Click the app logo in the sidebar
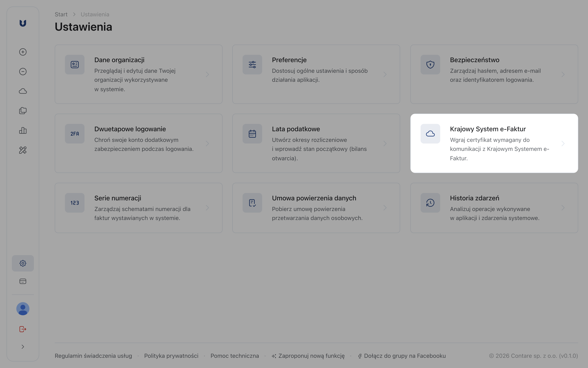 (23, 23)
